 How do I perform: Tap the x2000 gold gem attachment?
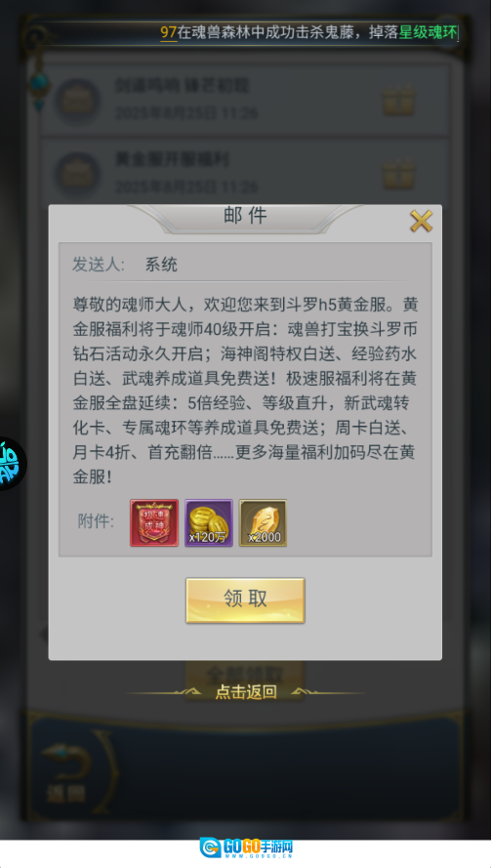click(263, 522)
